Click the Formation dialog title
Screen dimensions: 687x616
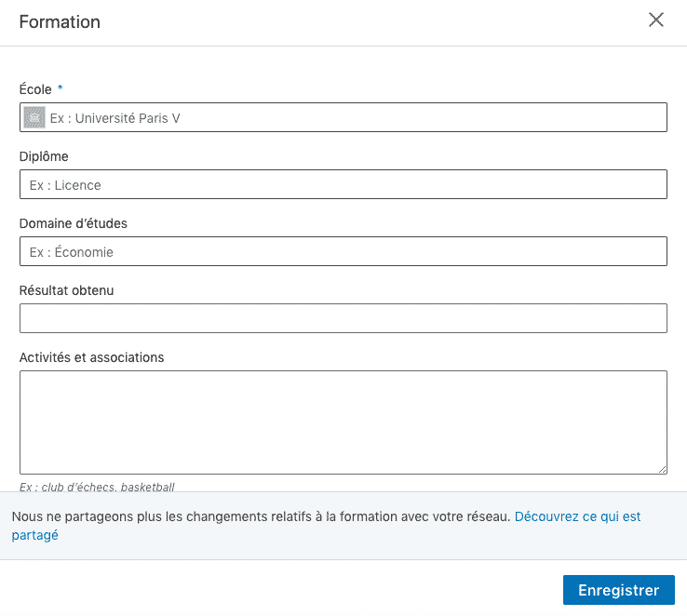click(x=60, y=21)
